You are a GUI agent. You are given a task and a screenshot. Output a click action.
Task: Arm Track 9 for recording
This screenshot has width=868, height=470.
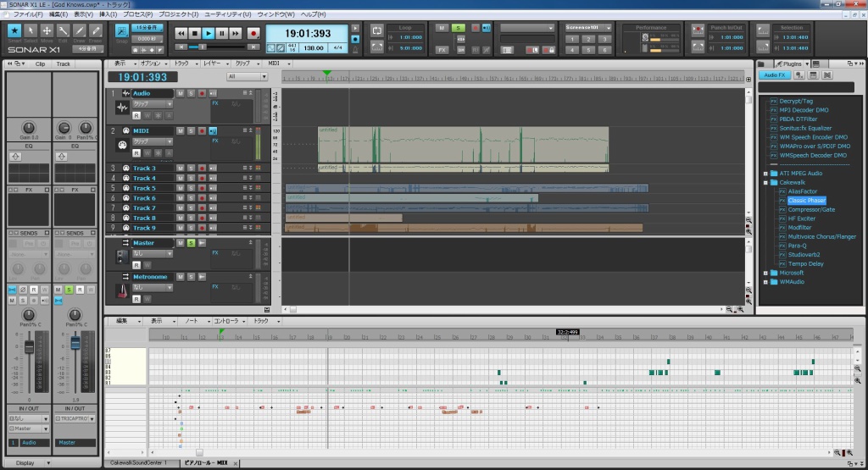pos(202,228)
